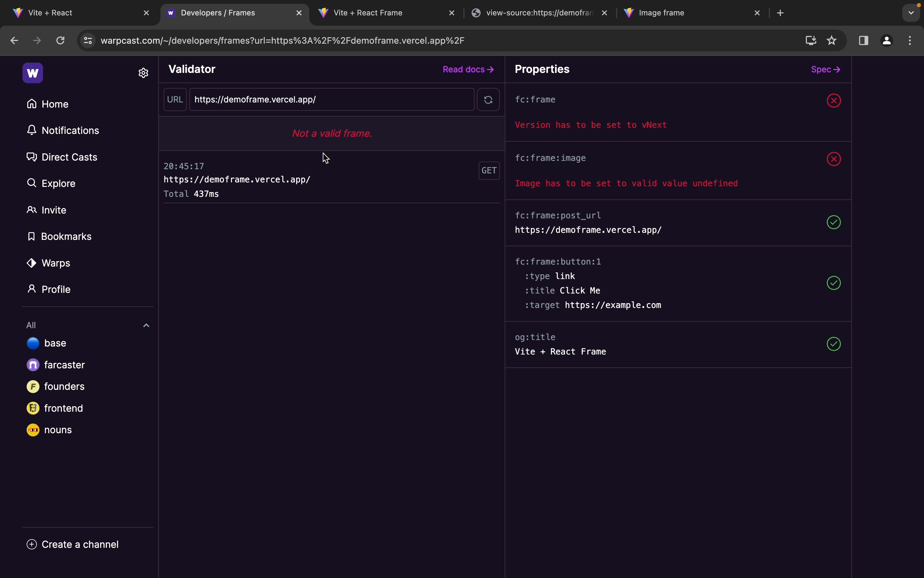Screen dimensions: 924x578
Task: Click the GET request badge
Action: pos(489,171)
